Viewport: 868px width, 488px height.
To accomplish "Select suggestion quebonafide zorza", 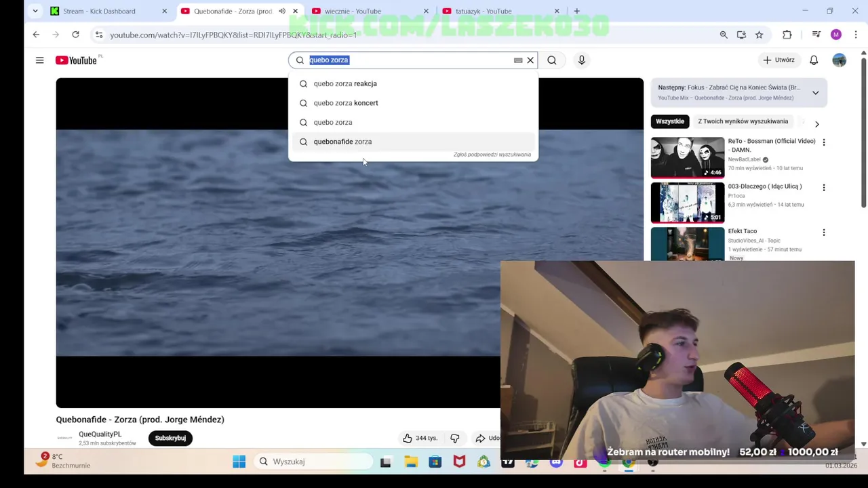I will [413, 142].
